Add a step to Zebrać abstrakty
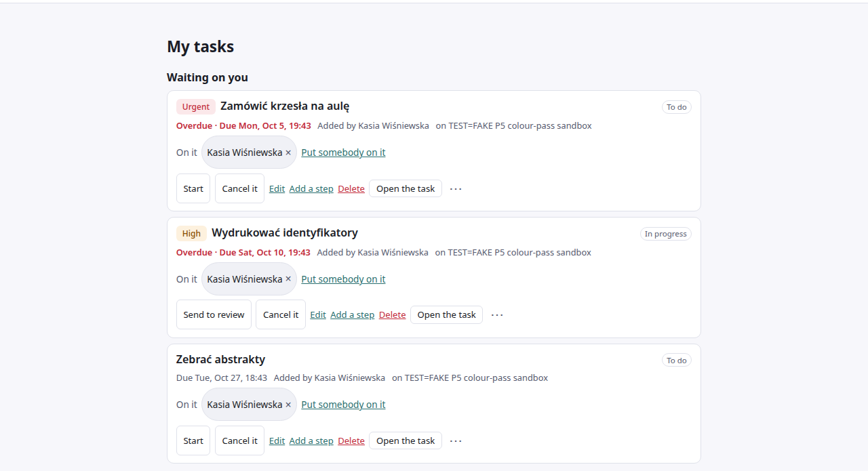 (311, 441)
